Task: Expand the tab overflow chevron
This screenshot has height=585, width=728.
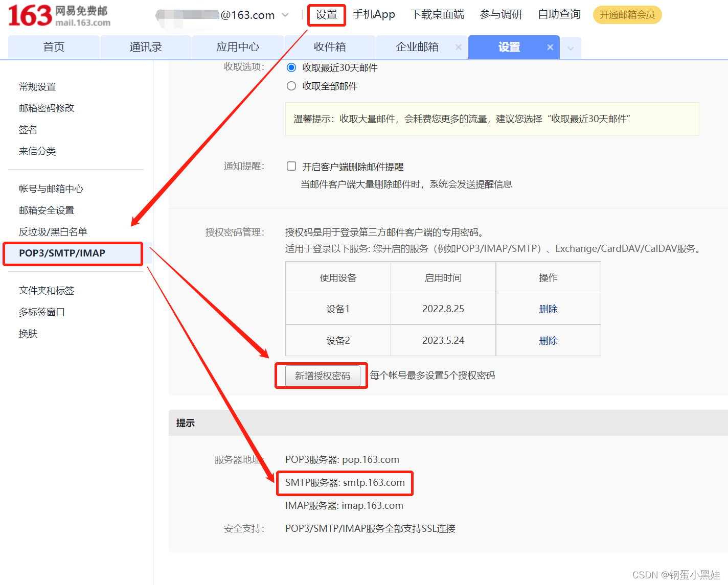Action: [571, 48]
